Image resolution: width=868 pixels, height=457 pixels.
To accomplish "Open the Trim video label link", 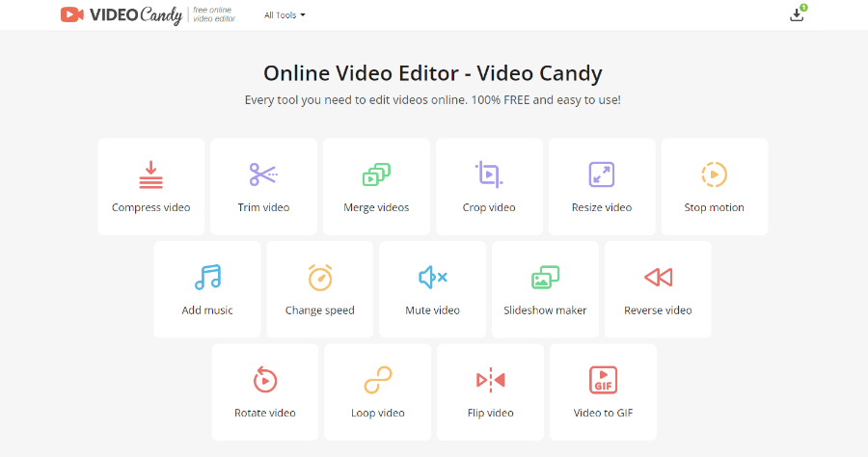I will pyautogui.click(x=263, y=207).
